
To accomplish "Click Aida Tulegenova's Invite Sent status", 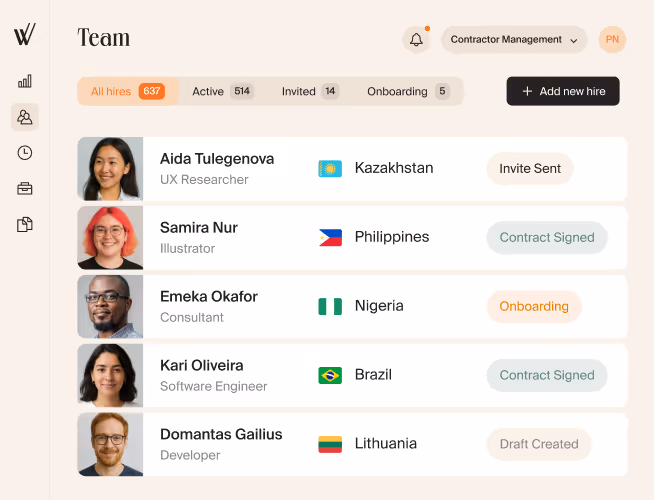I will [x=530, y=168].
